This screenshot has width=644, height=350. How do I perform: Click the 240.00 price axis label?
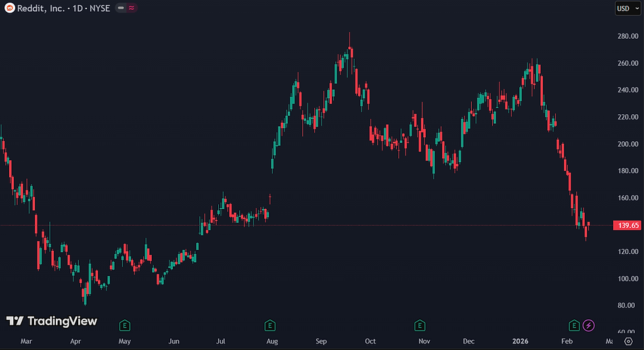click(628, 90)
